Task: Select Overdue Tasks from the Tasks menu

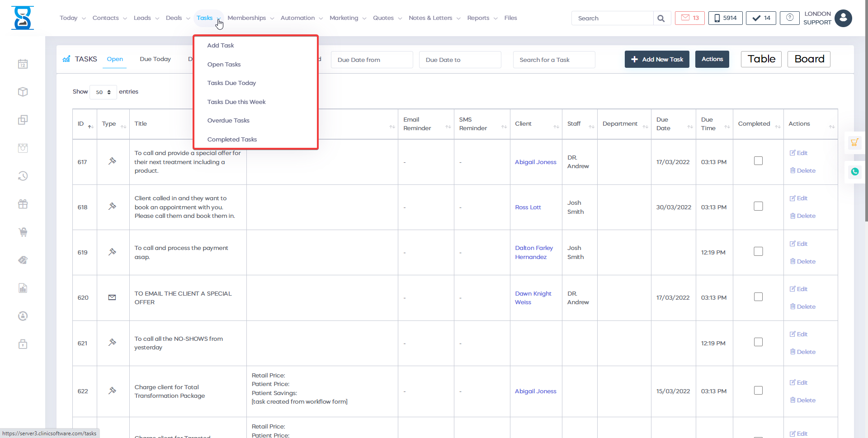Action: pos(228,121)
